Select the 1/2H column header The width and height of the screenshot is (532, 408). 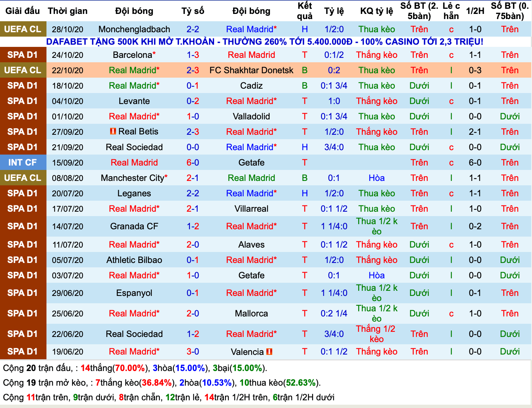click(x=475, y=11)
